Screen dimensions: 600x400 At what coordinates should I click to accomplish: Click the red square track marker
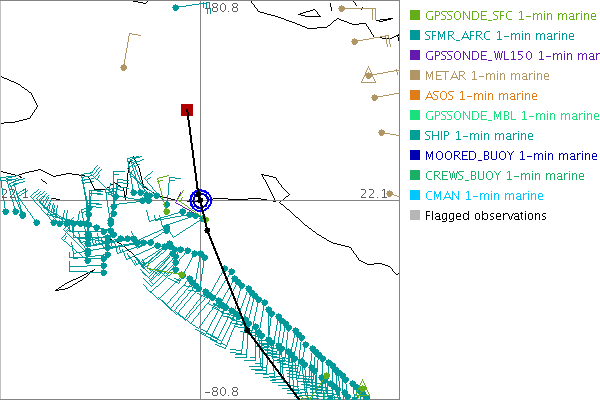(x=187, y=109)
